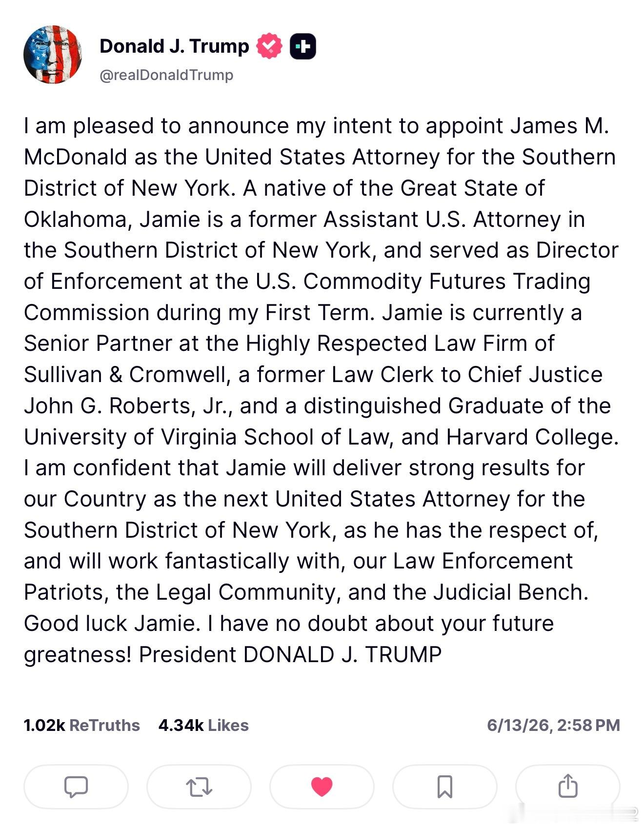
Task: Click the 'Sullivan & Cromwell' text in post
Action: tap(126, 375)
